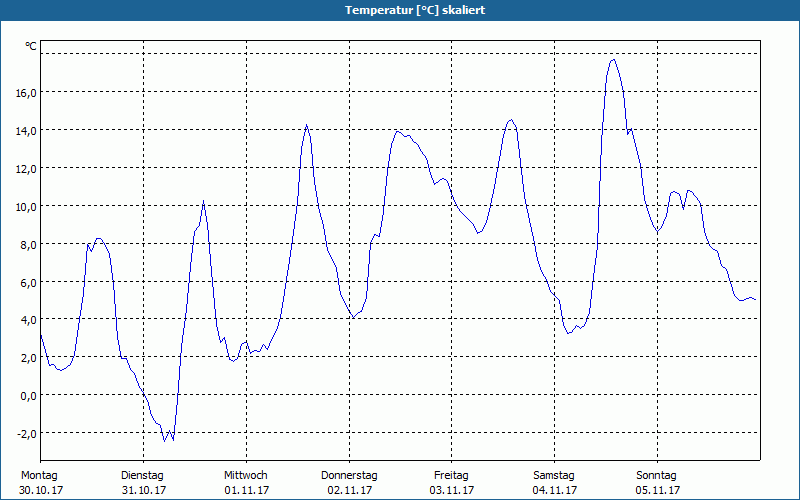This screenshot has height=500, width=800.
Task: Select the 16,0 y-axis value
Action: tap(26, 92)
